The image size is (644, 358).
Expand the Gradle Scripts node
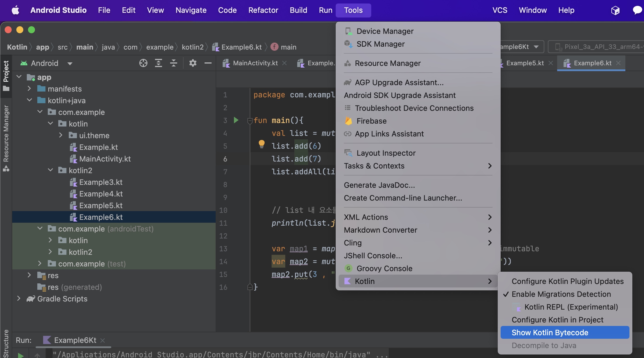tap(19, 298)
